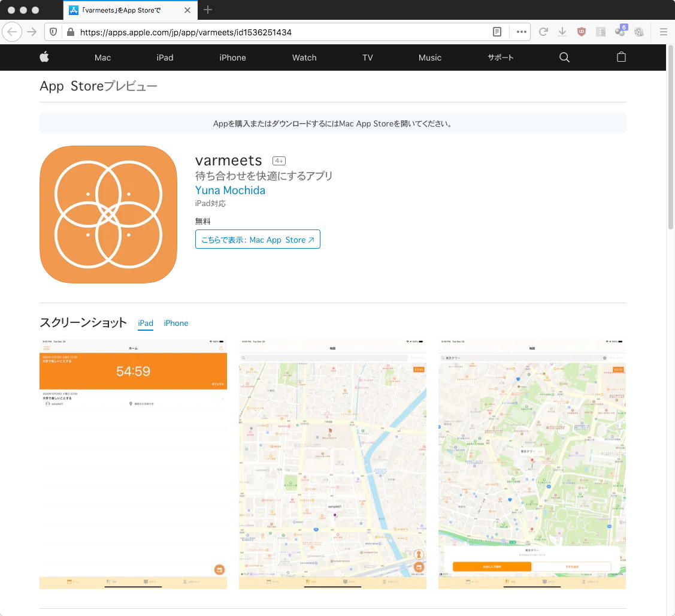This screenshot has width=675, height=616.
Task: Close the varmeets App Store tab
Action: (x=187, y=10)
